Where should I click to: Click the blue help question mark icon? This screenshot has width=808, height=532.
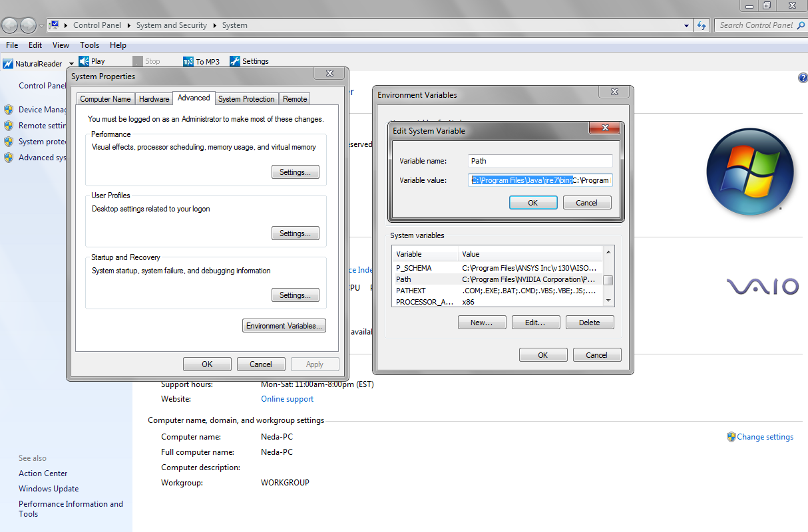pyautogui.click(x=802, y=78)
